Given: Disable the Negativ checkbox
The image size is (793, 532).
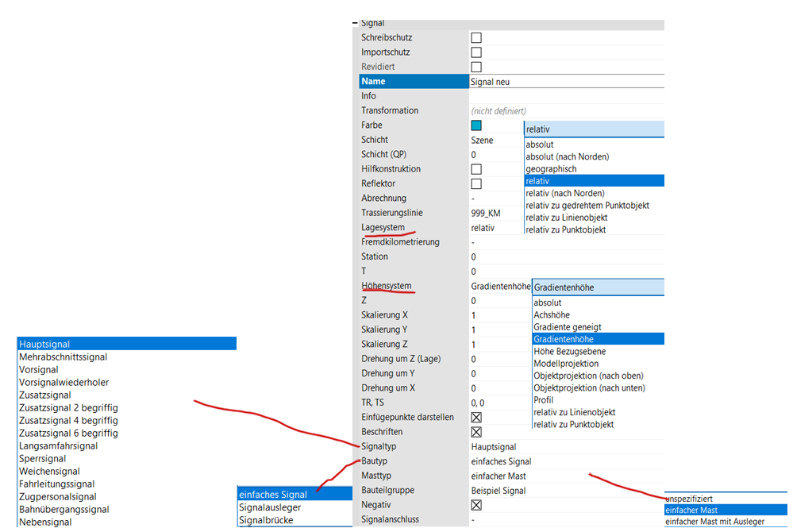Looking at the screenshot, I should pyautogui.click(x=476, y=505).
